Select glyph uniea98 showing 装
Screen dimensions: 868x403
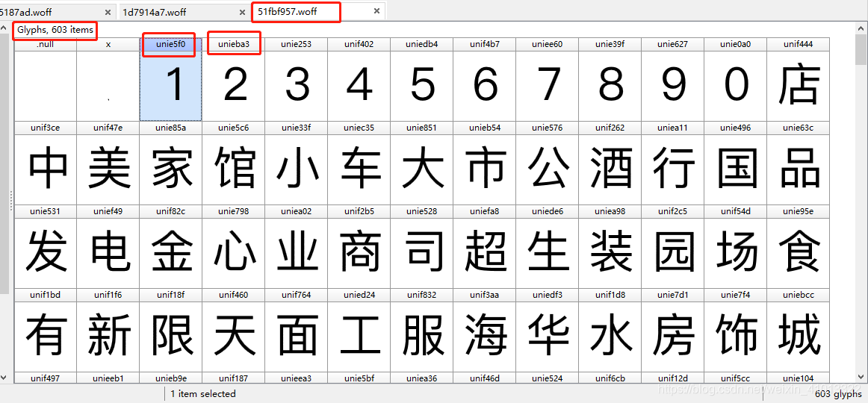tap(610, 246)
